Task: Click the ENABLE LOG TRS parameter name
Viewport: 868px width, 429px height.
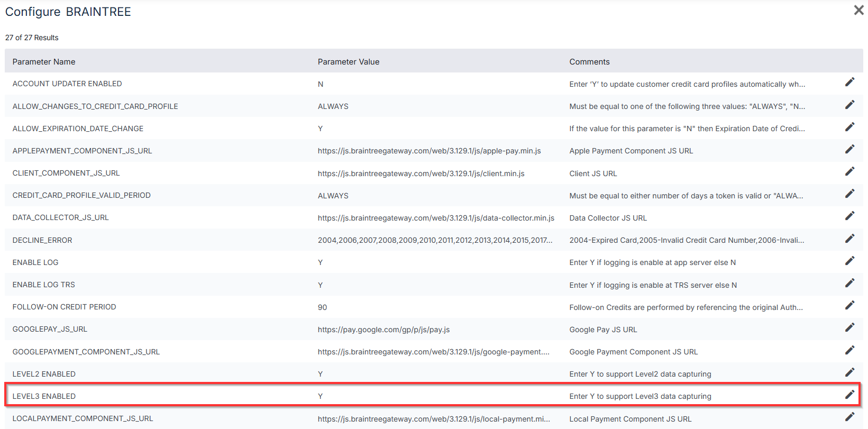Action: point(44,285)
